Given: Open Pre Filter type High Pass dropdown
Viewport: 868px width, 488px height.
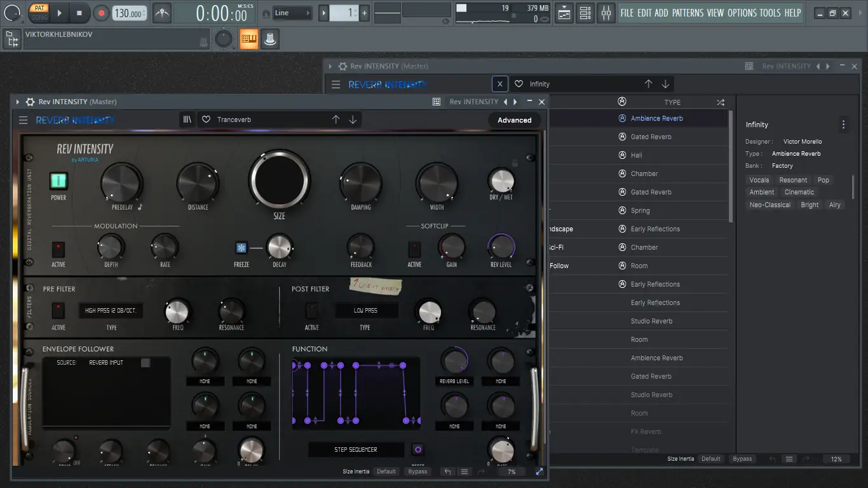Looking at the screenshot, I should point(111,311).
